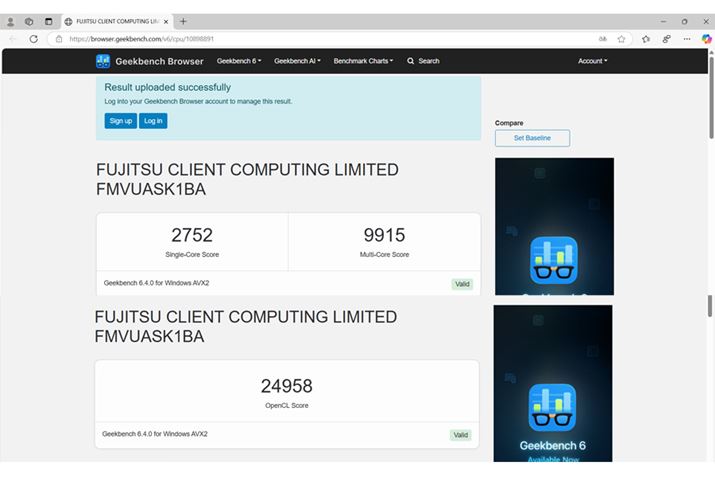Click the Geekbench Browser logo icon
This screenshot has height=477, width=715.
[x=103, y=61]
